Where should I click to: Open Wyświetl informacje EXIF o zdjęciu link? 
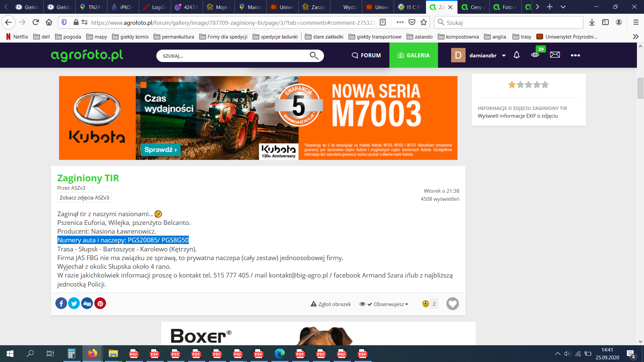[x=518, y=116]
